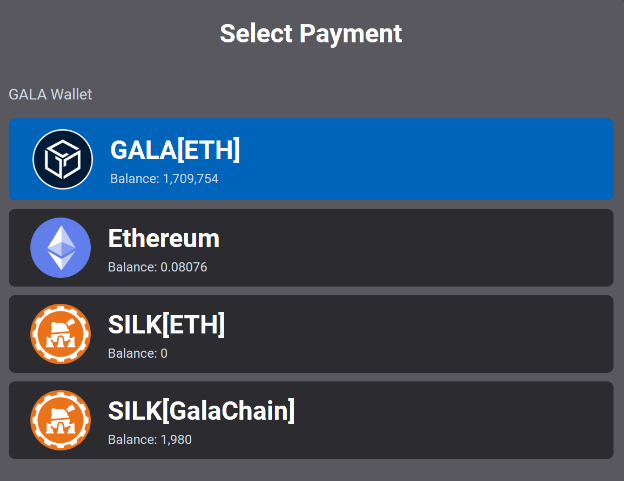The width and height of the screenshot is (624, 481).
Task: Click the GALA[ETH] title text
Action: [175, 150]
